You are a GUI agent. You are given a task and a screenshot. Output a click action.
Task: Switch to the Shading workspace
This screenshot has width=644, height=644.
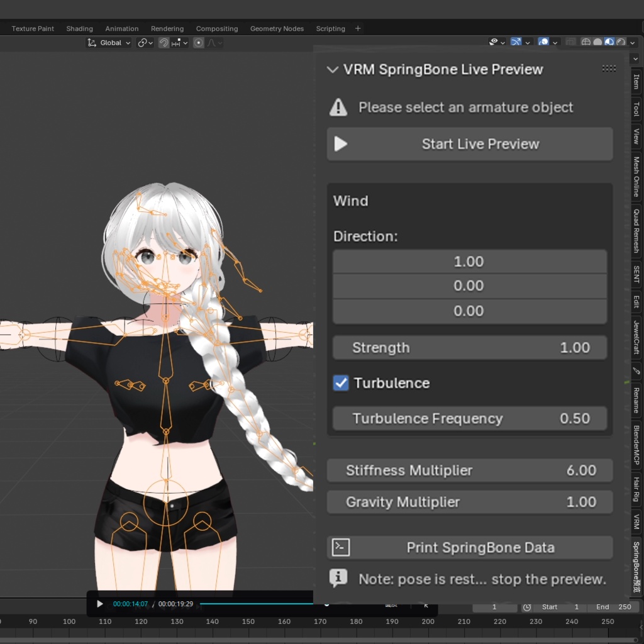tap(80, 29)
